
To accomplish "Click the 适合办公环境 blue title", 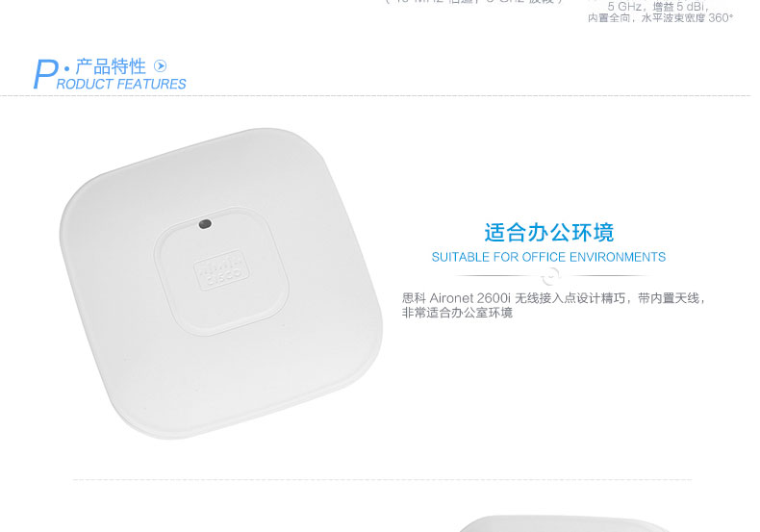I will (549, 233).
